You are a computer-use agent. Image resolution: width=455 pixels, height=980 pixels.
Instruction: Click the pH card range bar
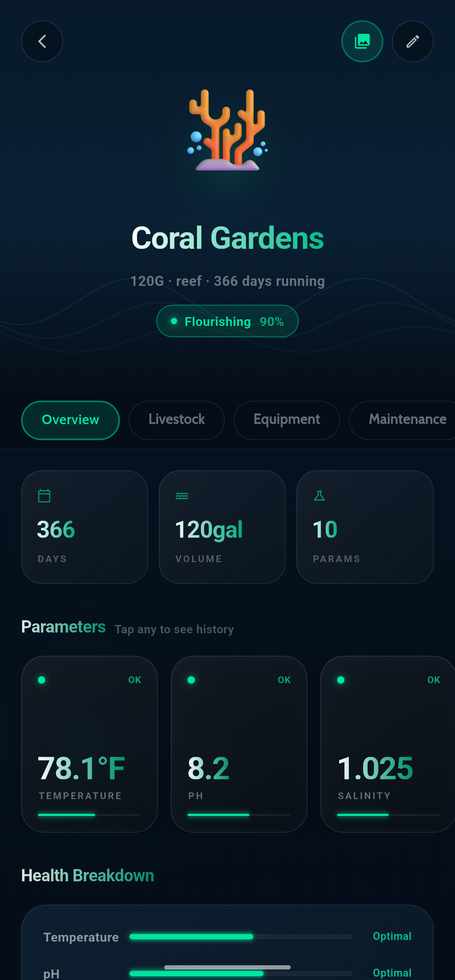239,815
